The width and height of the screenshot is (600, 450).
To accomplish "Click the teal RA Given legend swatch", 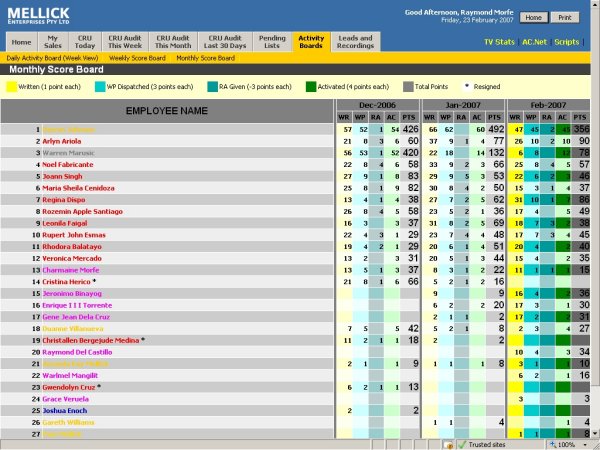I will (x=212, y=87).
